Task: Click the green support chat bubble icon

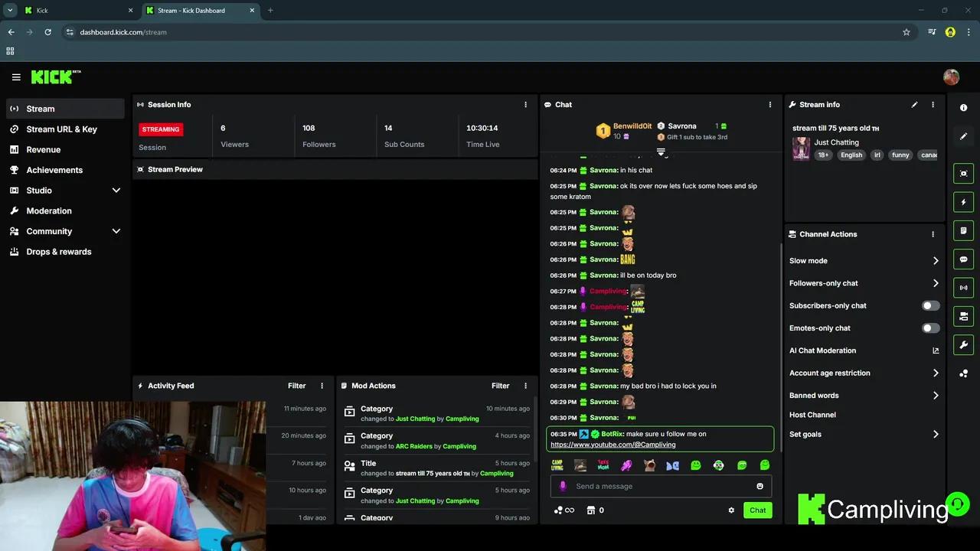Action: (957, 504)
